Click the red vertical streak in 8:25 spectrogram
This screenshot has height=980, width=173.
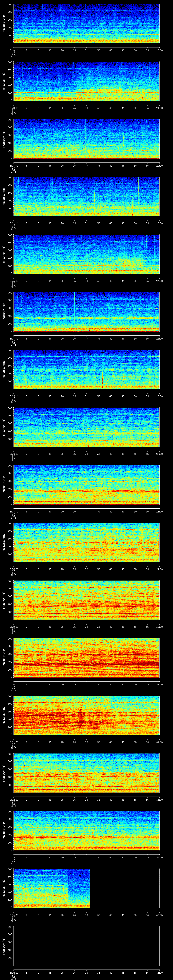102,380
